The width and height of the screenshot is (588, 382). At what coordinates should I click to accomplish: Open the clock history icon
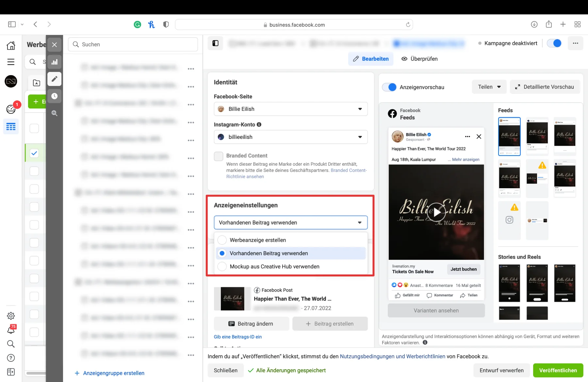point(55,96)
